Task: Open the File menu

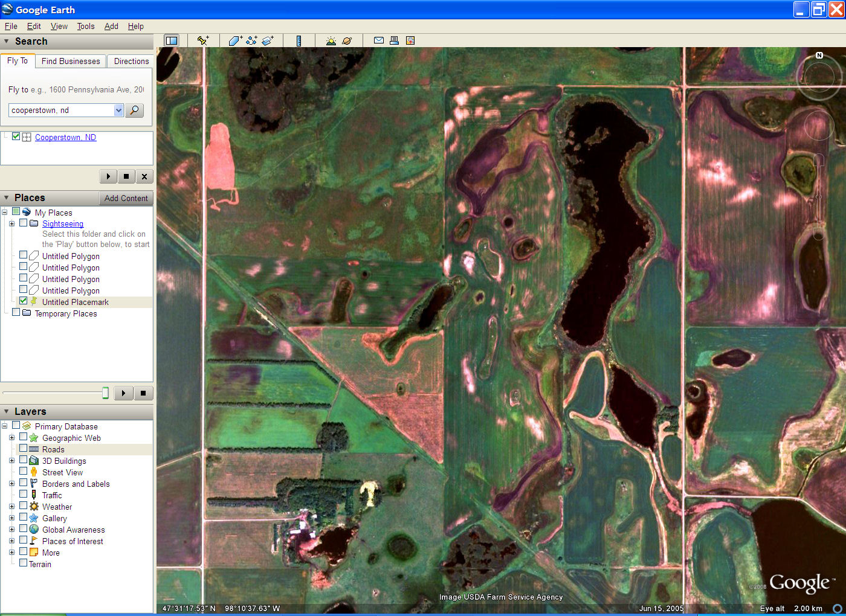Action: pyautogui.click(x=11, y=26)
